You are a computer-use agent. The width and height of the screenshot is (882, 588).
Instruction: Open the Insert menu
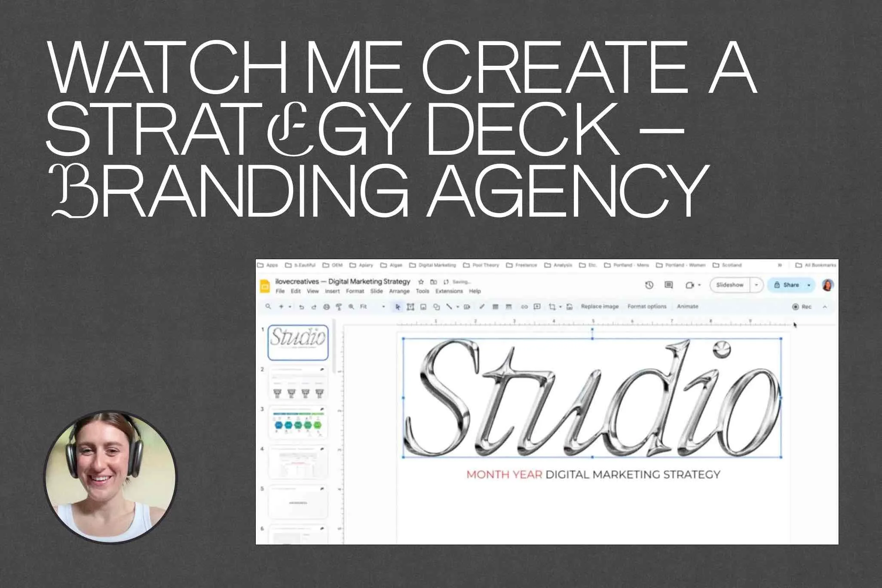click(332, 291)
